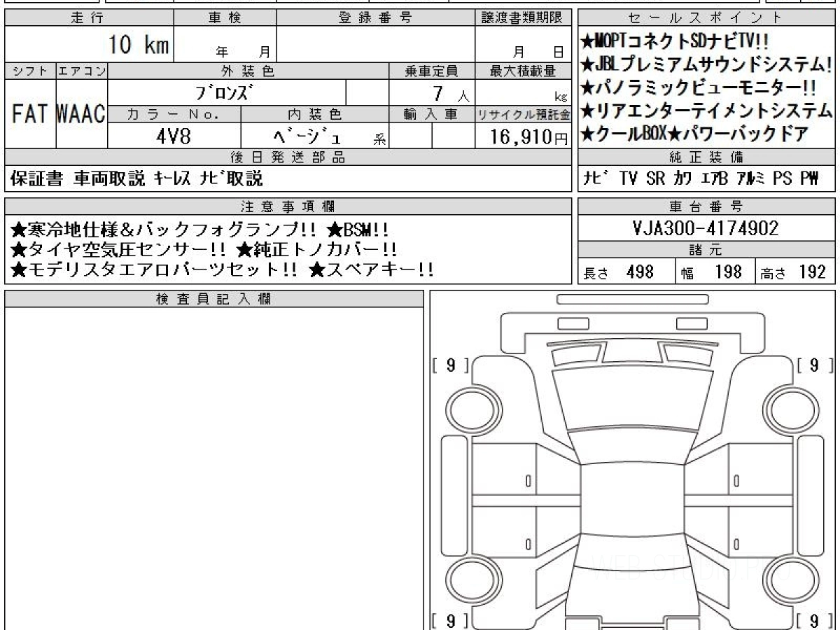The height and width of the screenshot is (630, 840).
Task: Select the クールBOX パワーバックドア line
Action: point(695,134)
